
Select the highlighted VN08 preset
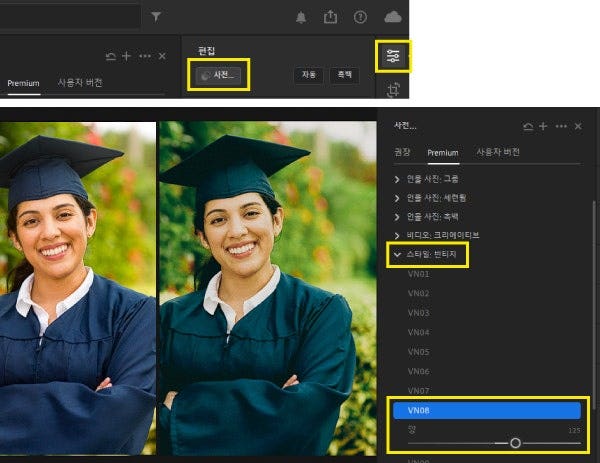[x=487, y=411]
